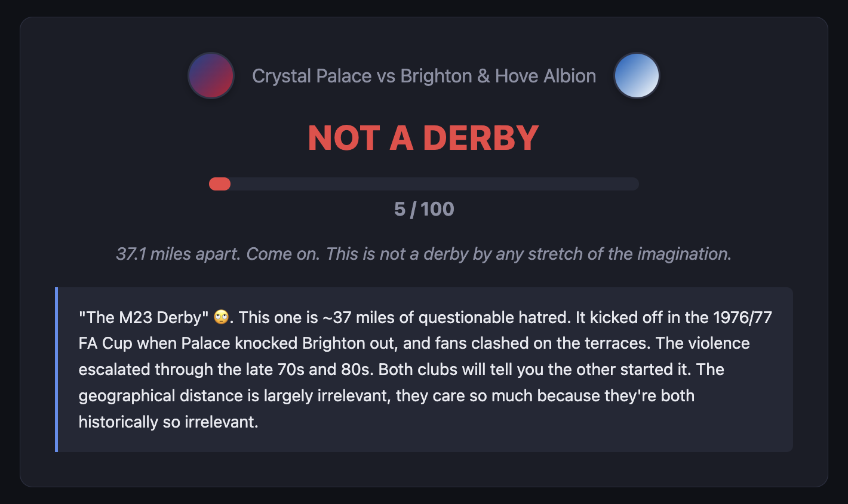This screenshot has height=504, width=848.
Task: Click the red filled segment of the score bar
Action: [220, 184]
